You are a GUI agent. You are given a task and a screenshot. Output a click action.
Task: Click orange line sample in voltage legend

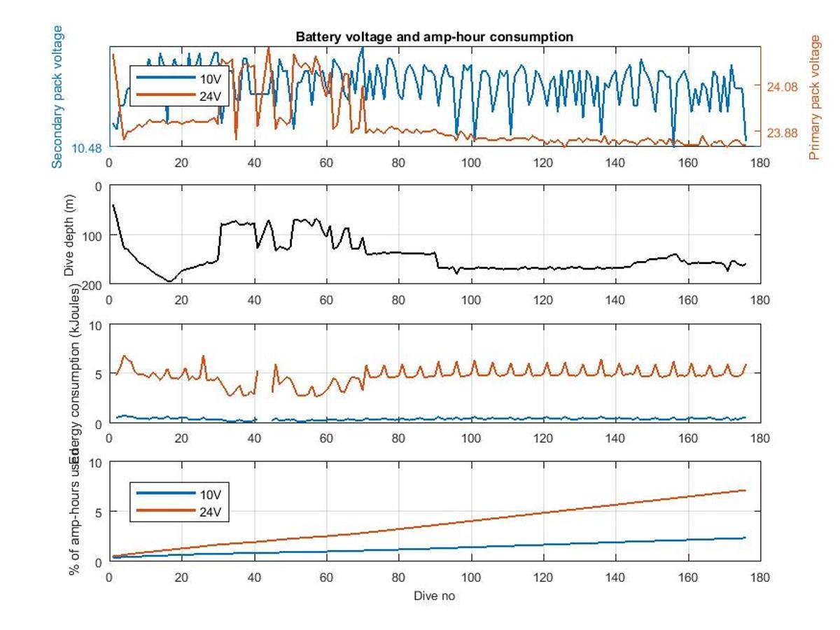tap(166, 96)
